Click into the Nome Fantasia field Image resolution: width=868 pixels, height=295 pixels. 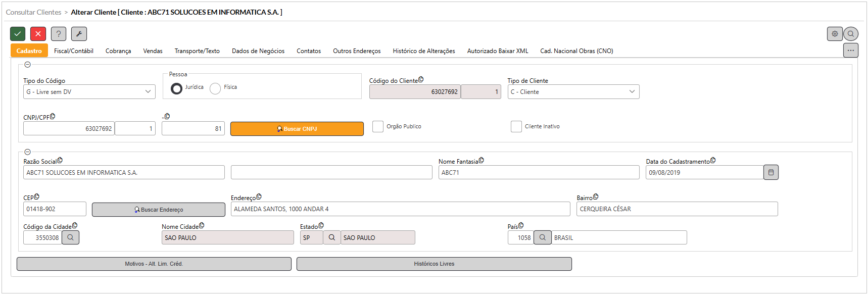coord(539,173)
